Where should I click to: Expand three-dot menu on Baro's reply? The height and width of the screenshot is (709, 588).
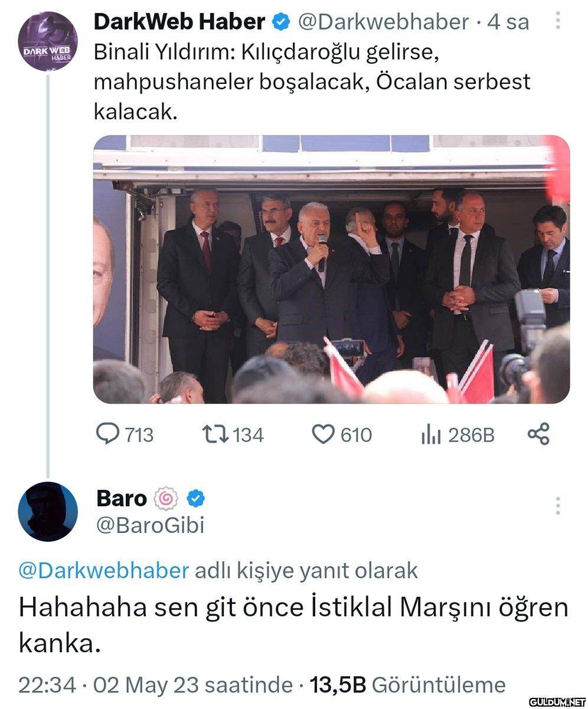tap(557, 506)
